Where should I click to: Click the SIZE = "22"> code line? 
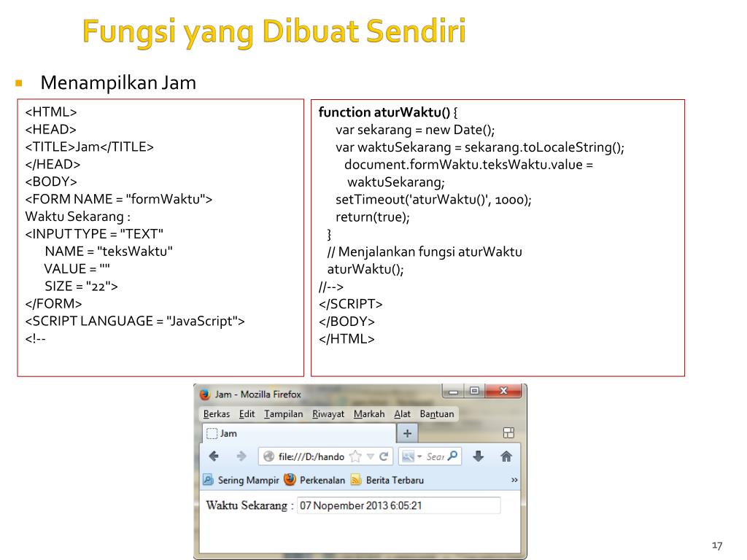pos(81,286)
